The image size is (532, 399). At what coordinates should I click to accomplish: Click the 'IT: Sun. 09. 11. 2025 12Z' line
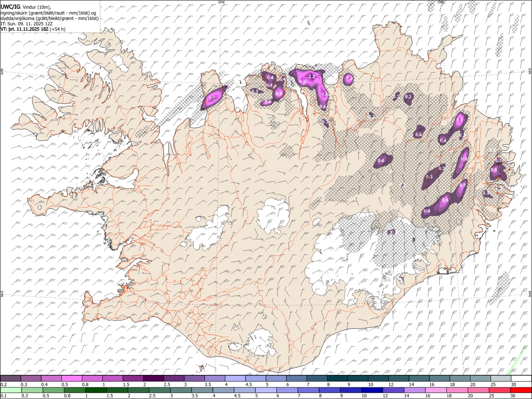pyautogui.click(x=27, y=24)
